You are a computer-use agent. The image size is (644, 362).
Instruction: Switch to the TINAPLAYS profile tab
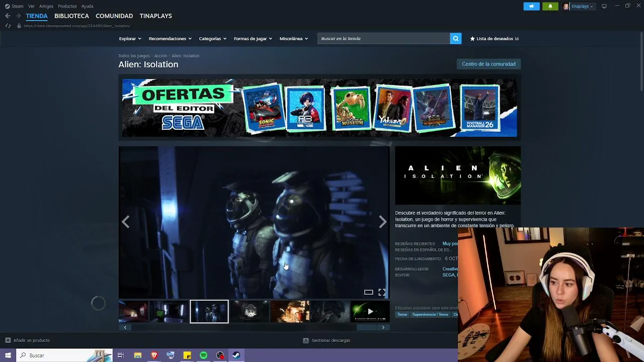click(155, 16)
